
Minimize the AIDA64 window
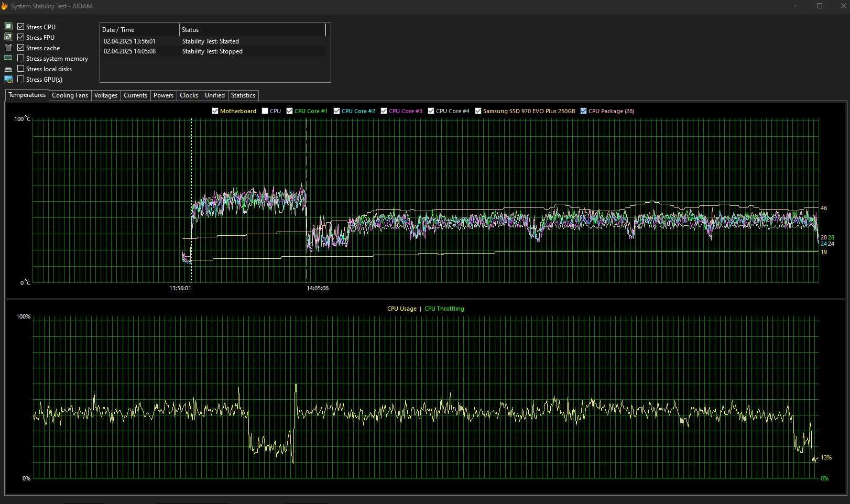pos(796,6)
